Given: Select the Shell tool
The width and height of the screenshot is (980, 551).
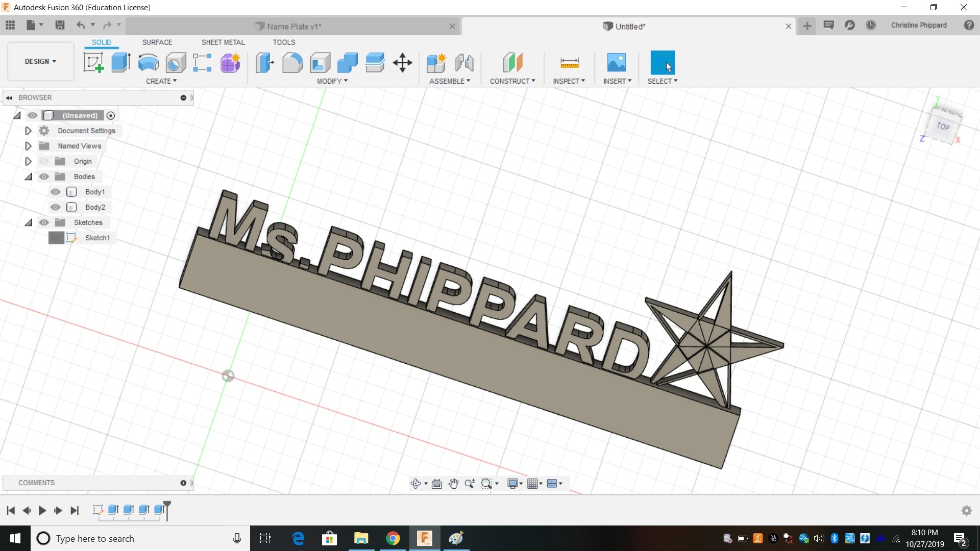Looking at the screenshot, I should [320, 63].
